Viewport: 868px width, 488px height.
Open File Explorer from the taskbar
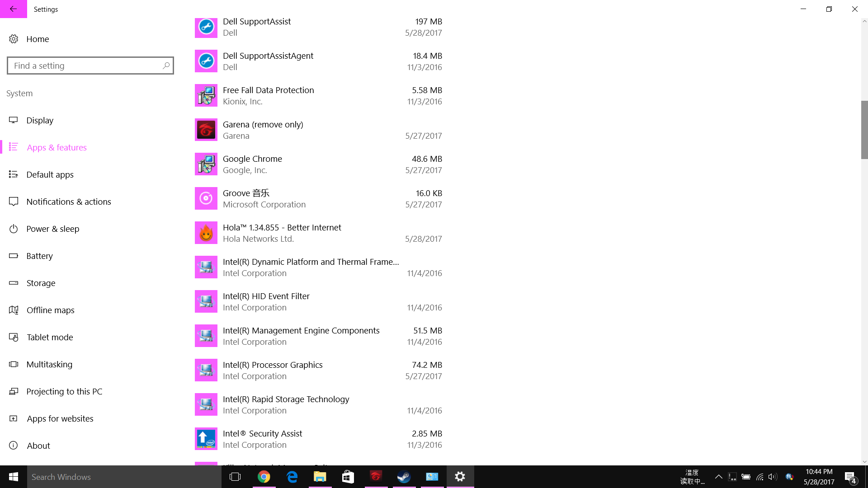coord(320,477)
